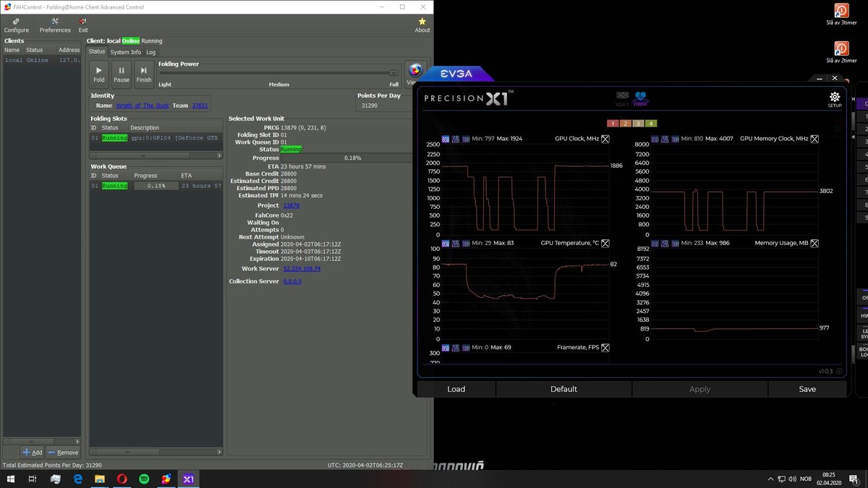Select folding slot 01 gpu:0:GP104 row
This screenshot has width=868, height=488.
pos(156,137)
